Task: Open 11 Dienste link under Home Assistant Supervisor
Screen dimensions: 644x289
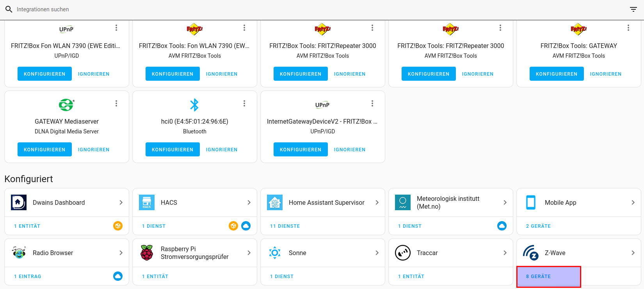Action: pos(285,226)
